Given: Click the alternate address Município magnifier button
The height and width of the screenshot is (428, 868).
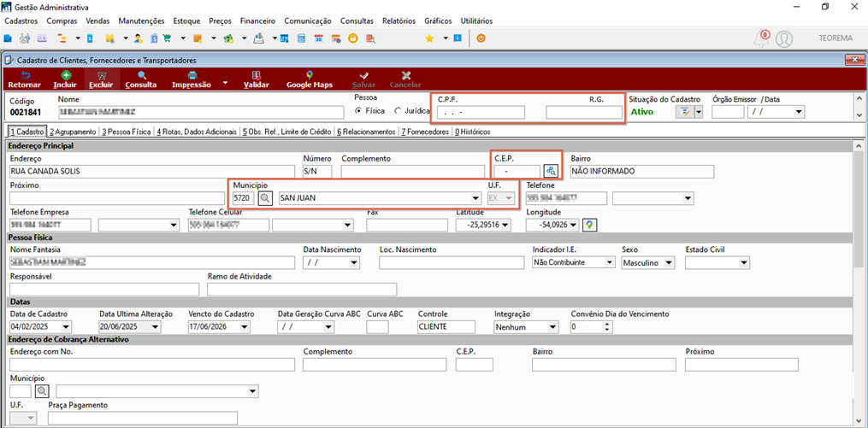Looking at the screenshot, I should click(42, 391).
